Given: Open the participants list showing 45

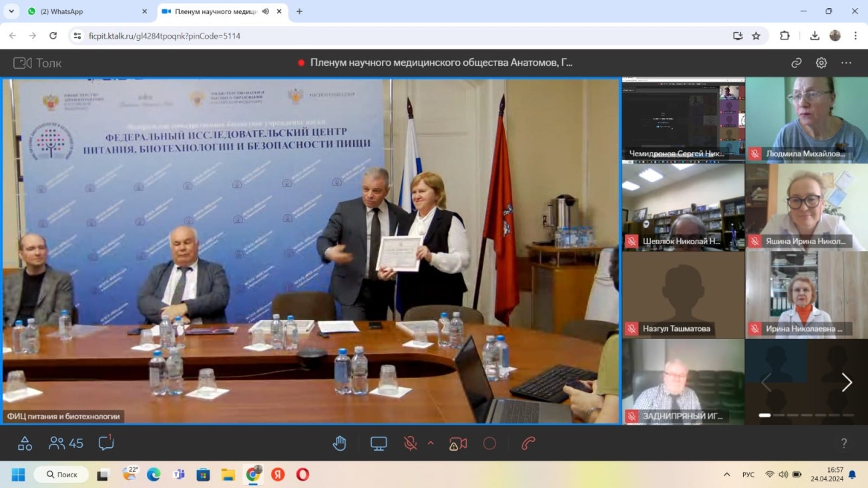Looking at the screenshot, I should point(66,443).
